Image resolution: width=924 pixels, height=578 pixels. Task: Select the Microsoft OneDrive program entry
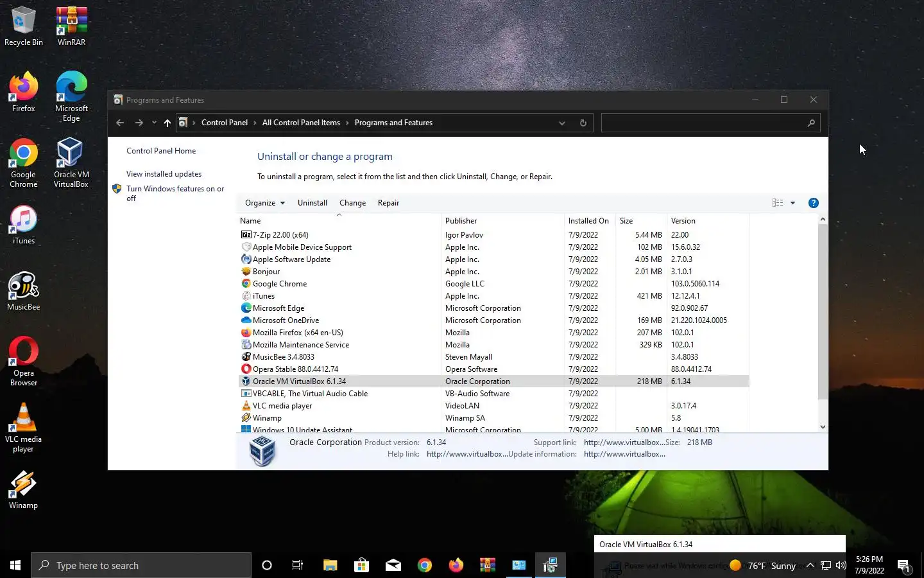pyautogui.click(x=493, y=320)
